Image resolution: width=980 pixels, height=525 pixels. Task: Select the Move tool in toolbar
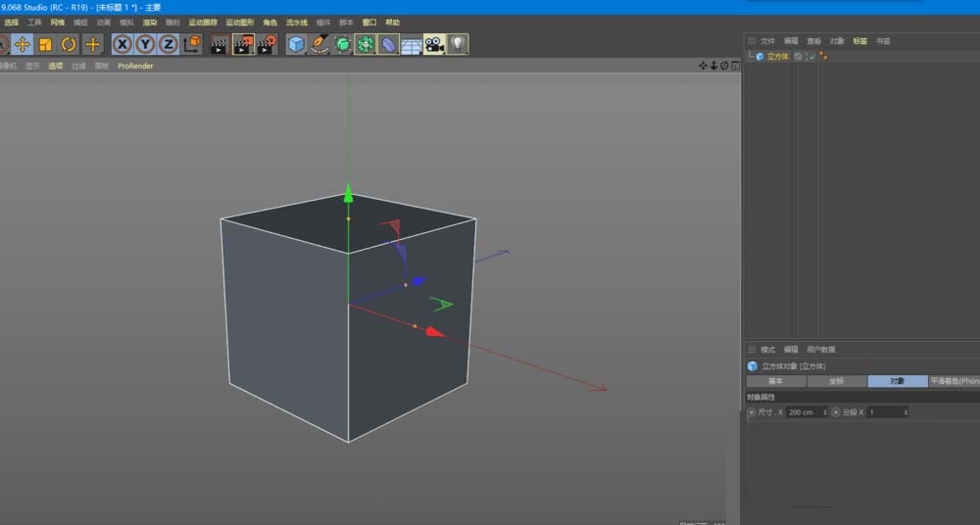pyautogui.click(x=22, y=44)
